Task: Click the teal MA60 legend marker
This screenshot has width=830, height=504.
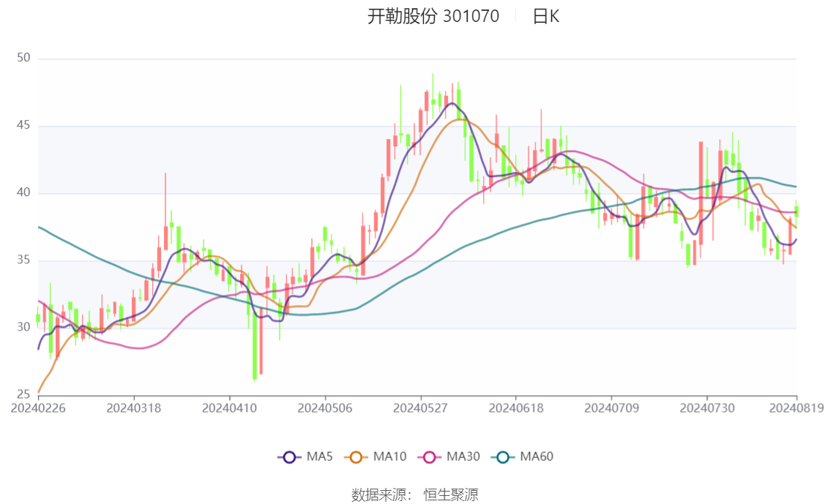Action: [503, 456]
